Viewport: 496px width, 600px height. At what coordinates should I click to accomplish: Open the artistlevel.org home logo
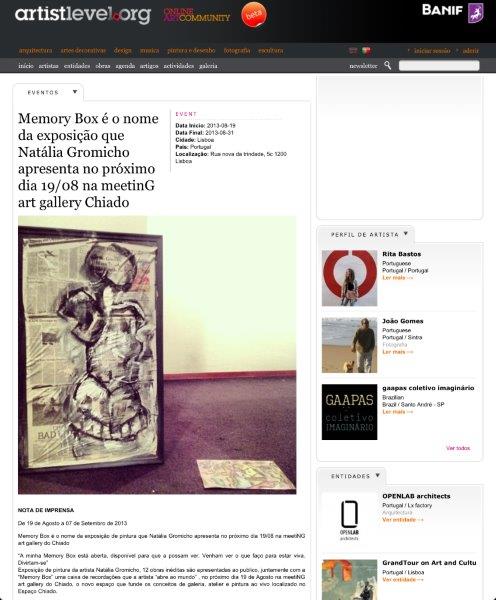pos(83,15)
